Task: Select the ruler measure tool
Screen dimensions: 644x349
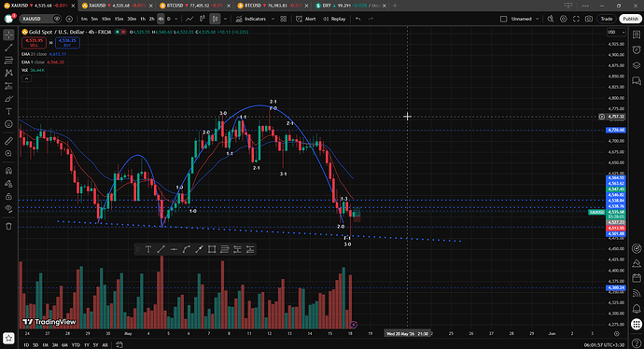Action: (8, 141)
